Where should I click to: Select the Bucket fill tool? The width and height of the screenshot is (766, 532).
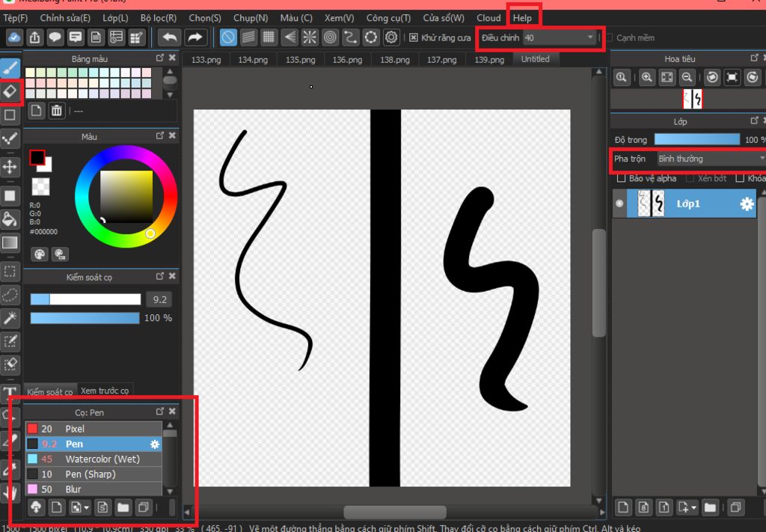click(x=10, y=218)
